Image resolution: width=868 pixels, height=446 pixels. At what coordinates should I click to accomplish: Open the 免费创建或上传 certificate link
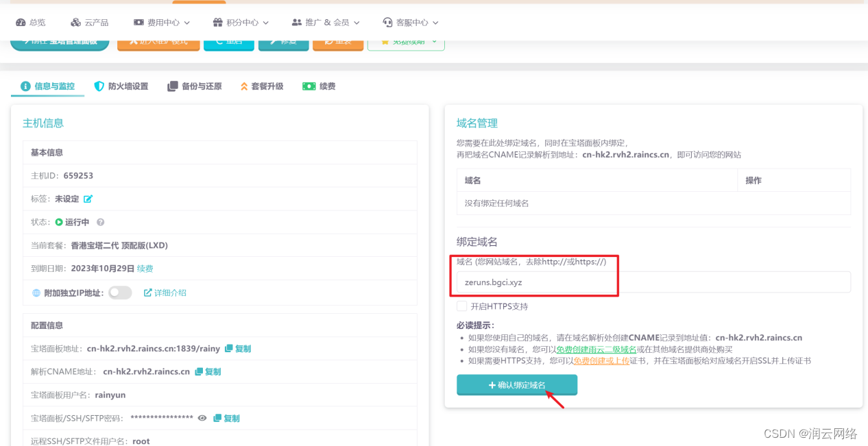tap(601, 360)
